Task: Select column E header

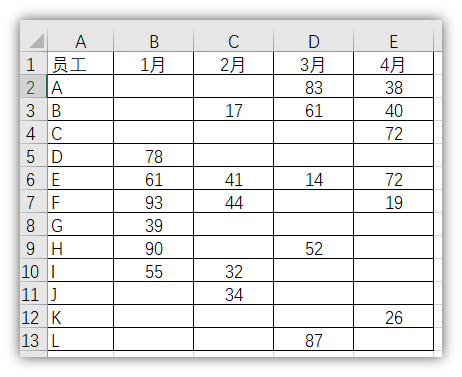Action: pyautogui.click(x=394, y=41)
